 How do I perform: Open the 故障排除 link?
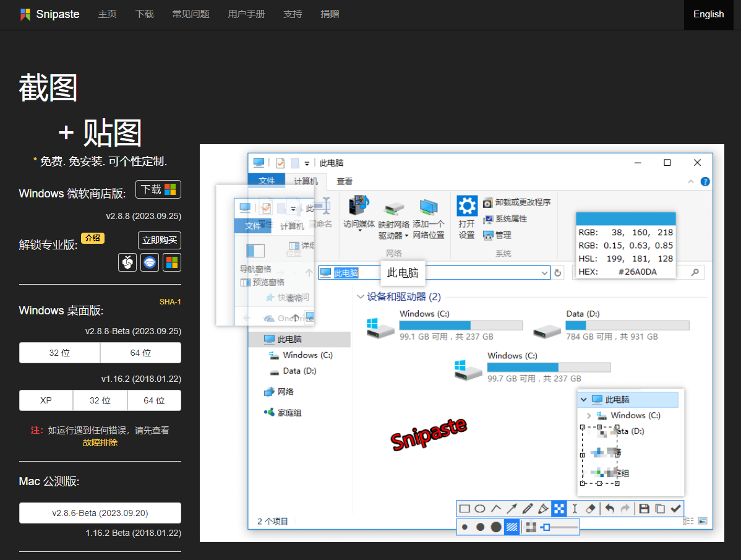[x=100, y=442]
